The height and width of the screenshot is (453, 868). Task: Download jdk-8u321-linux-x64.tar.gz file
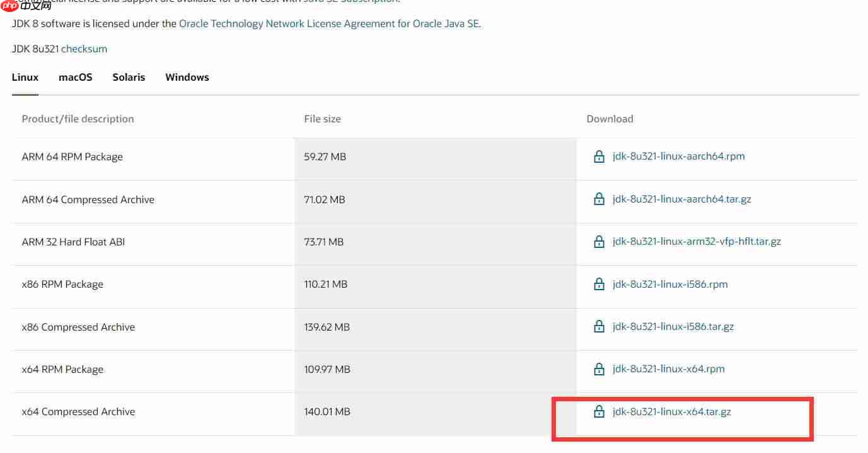671,412
